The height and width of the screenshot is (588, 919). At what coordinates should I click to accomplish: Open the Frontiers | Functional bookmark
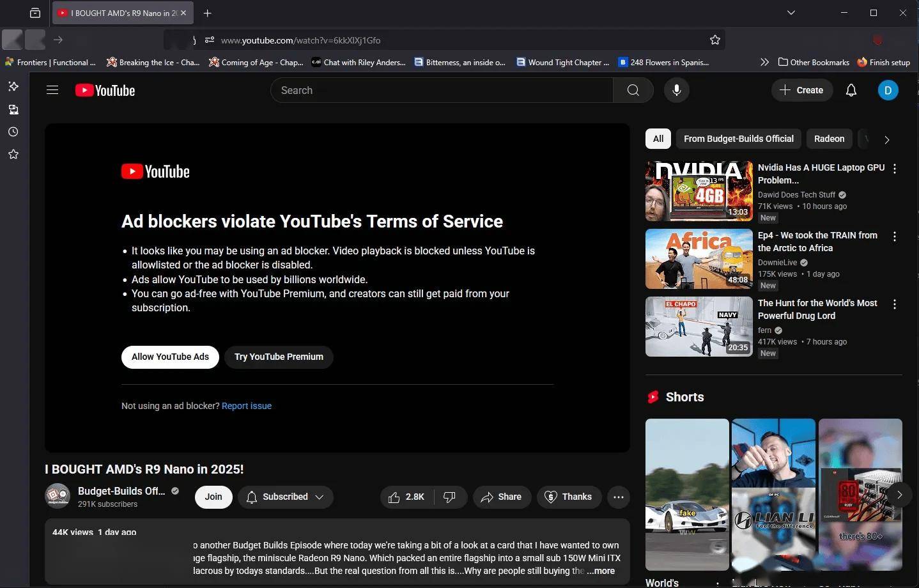[50, 62]
